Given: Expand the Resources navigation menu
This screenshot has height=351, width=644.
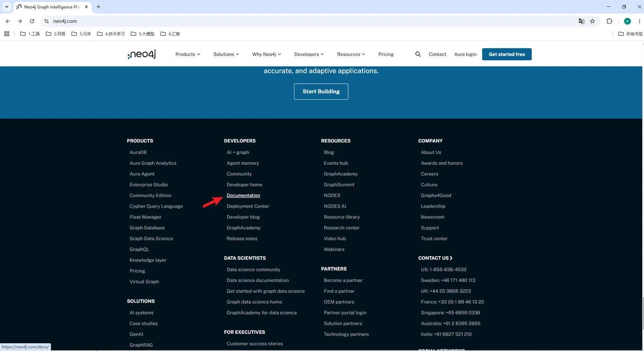Looking at the screenshot, I should [x=351, y=54].
